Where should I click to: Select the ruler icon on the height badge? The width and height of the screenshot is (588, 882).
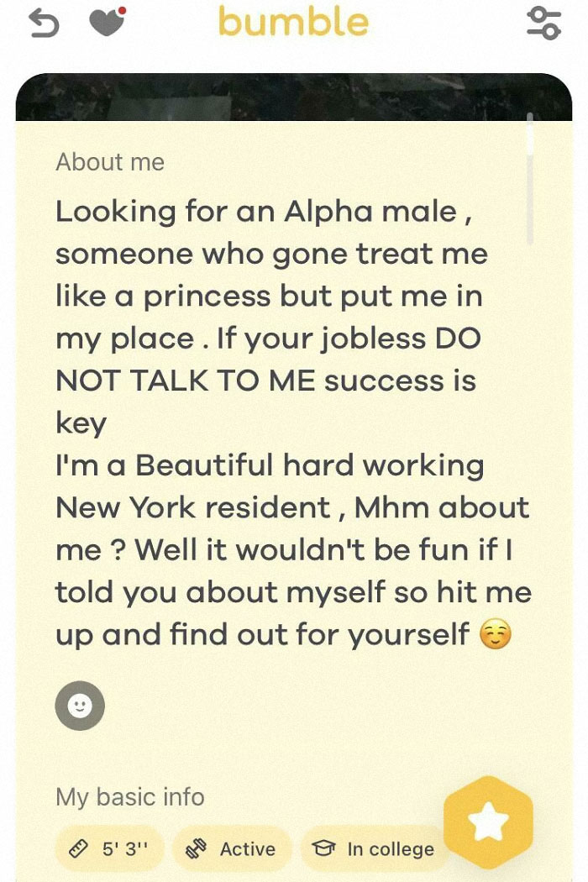(77, 849)
